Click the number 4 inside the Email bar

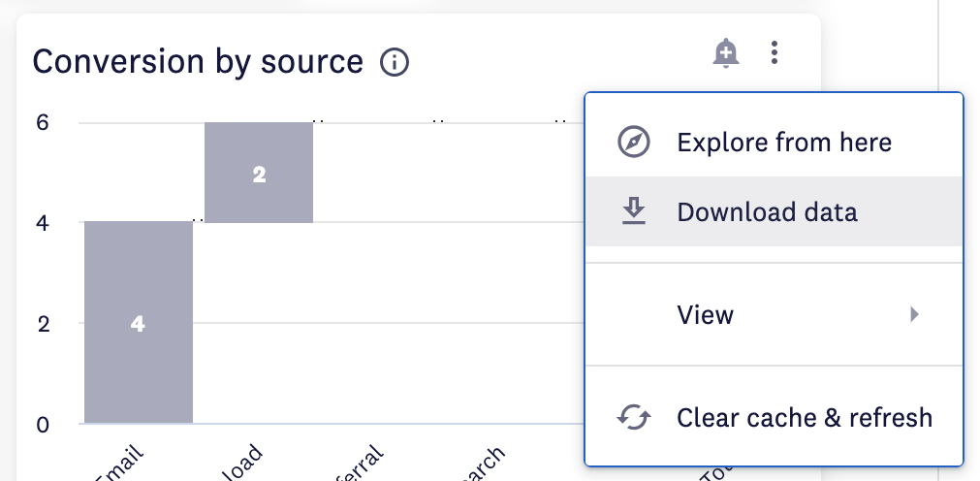pyautogui.click(x=138, y=323)
